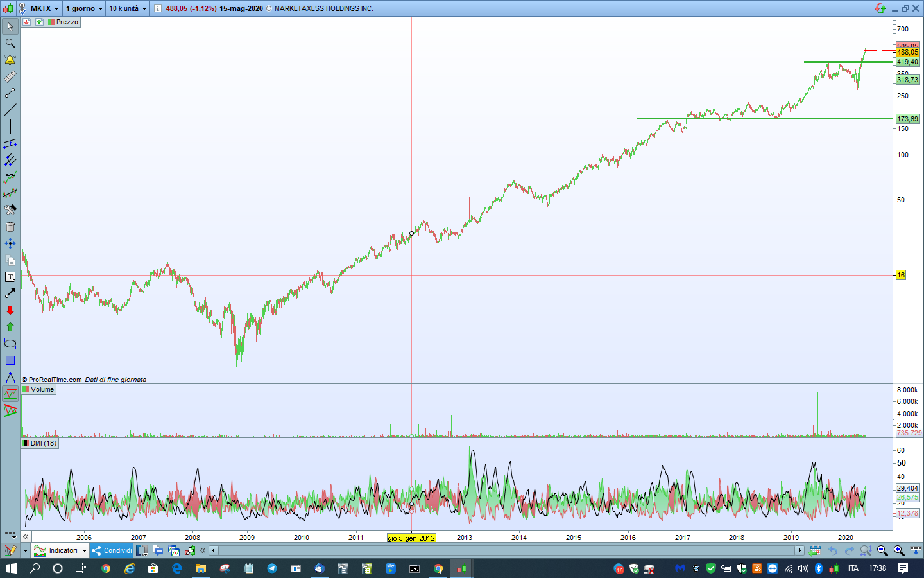Screen dimensions: 924x578
Task: Activate the blue move-arrows tool
Action: pos(10,243)
